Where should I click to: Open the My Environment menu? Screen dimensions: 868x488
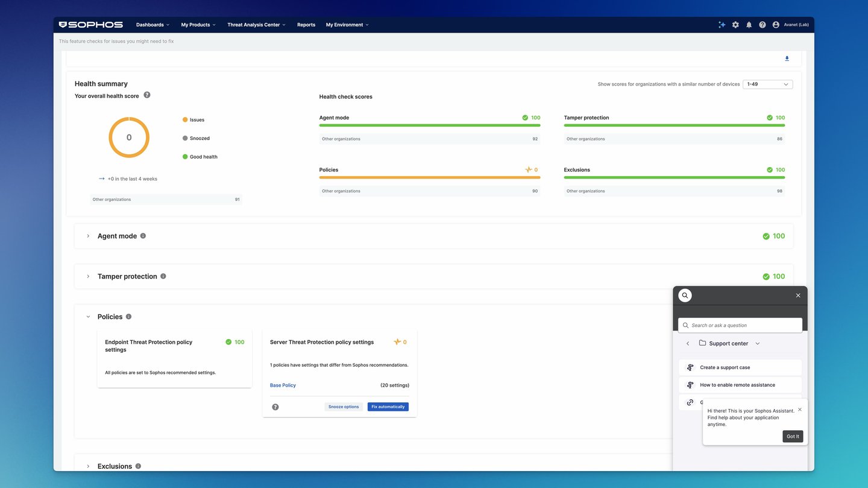(347, 25)
